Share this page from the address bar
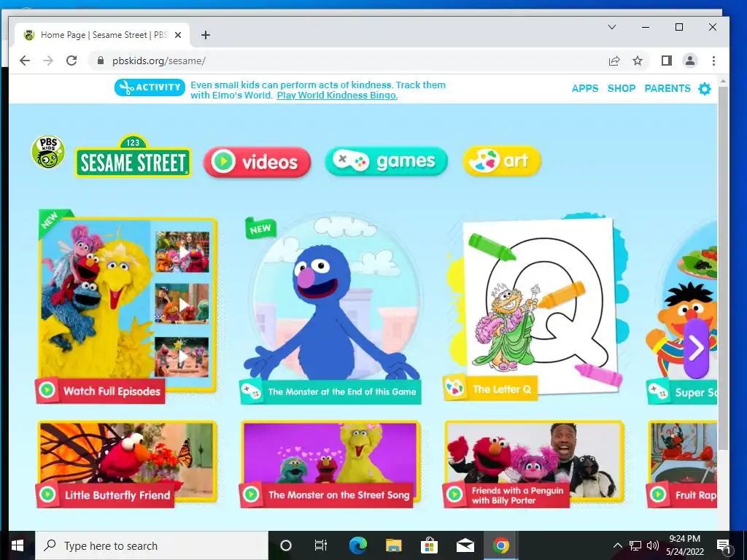This screenshot has height=560, width=747. pyautogui.click(x=614, y=61)
